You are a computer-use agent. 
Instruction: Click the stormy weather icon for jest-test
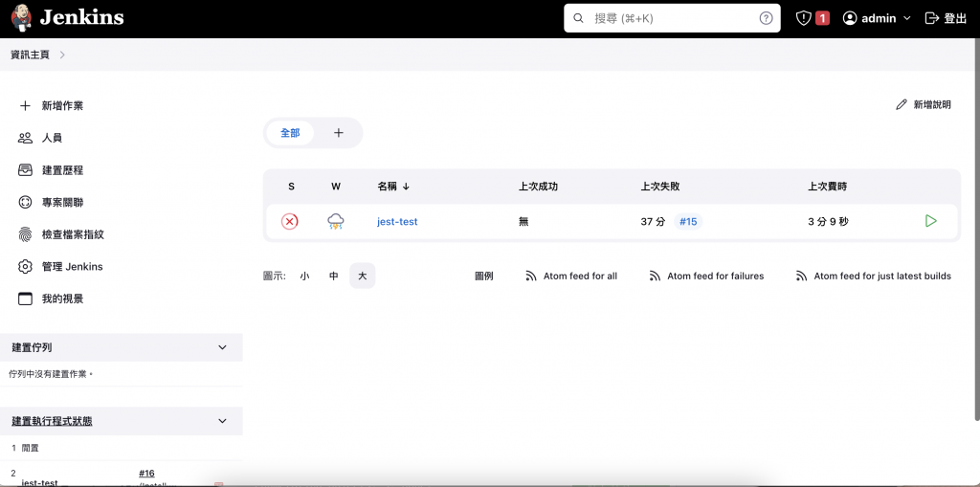click(x=336, y=221)
